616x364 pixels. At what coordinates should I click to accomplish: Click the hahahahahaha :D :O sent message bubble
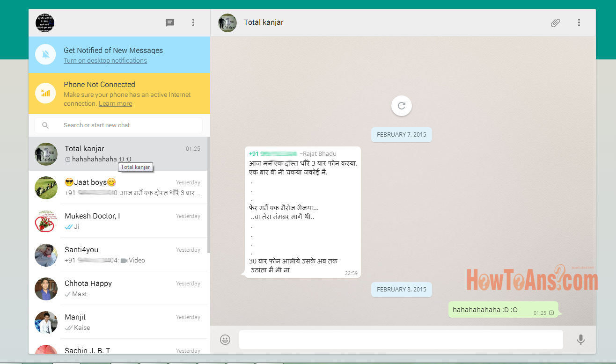tap(503, 310)
